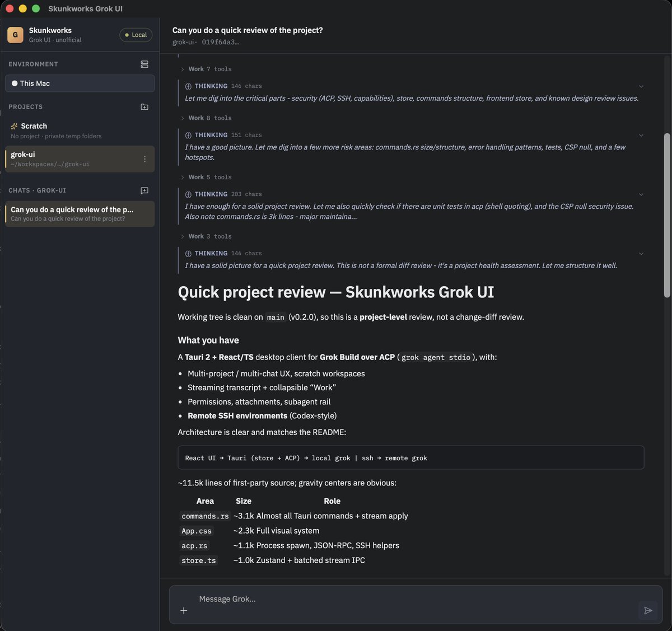Image resolution: width=672 pixels, height=631 pixels.
Task: Click the PROJECTS section label
Action: [25, 107]
